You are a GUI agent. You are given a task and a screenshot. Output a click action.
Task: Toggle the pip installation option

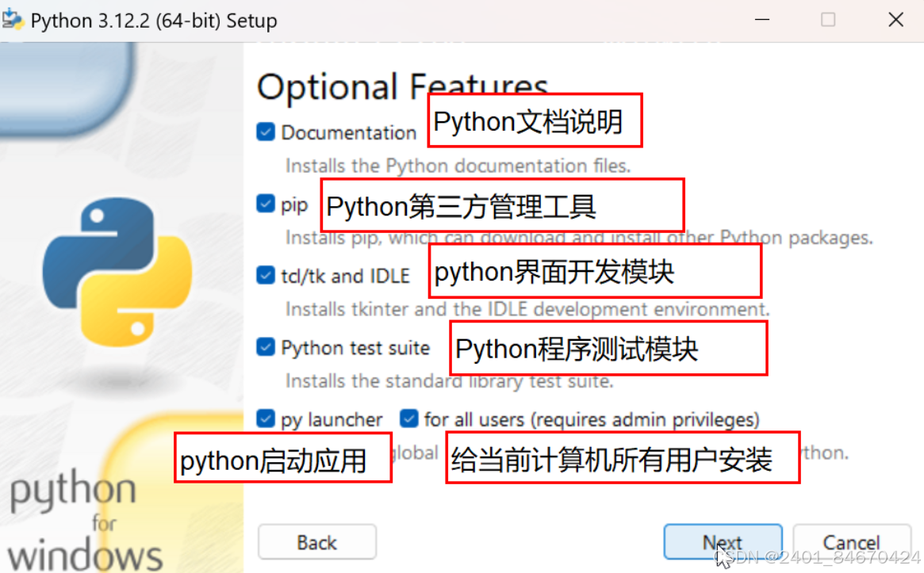click(x=266, y=204)
